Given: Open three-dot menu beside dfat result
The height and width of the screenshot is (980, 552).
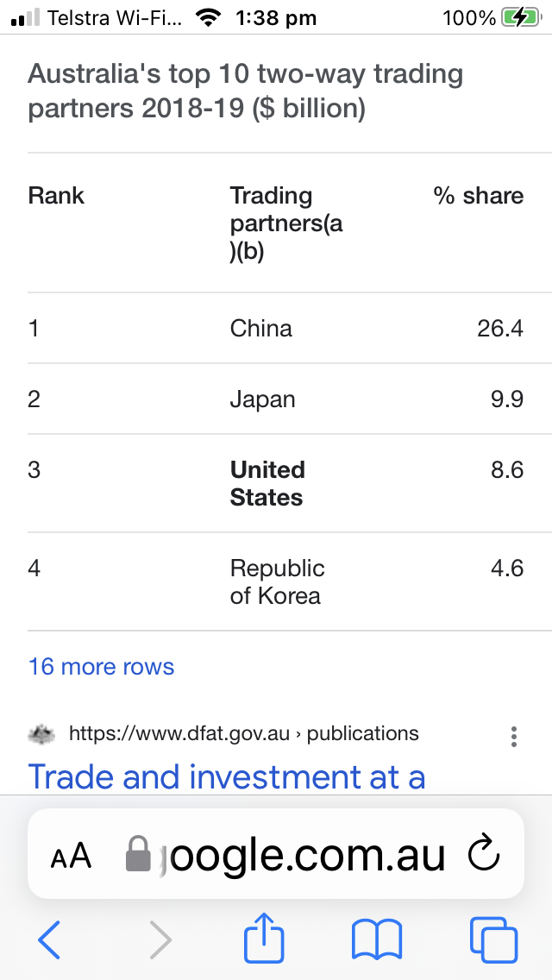Looking at the screenshot, I should point(514,736).
